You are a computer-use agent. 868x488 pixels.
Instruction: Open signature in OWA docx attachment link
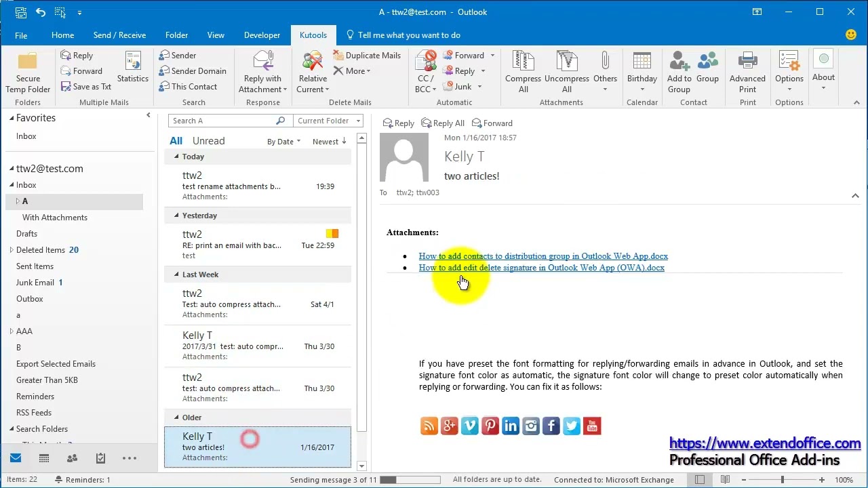tap(541, 268)
